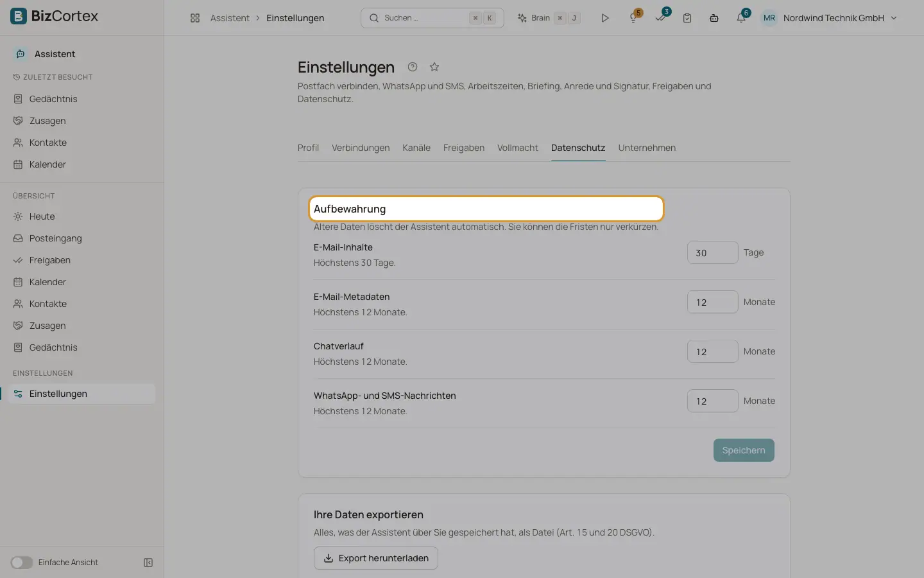Click the clipboard icon in top bar
924x578 pixels.
click(x=687, y=18)
